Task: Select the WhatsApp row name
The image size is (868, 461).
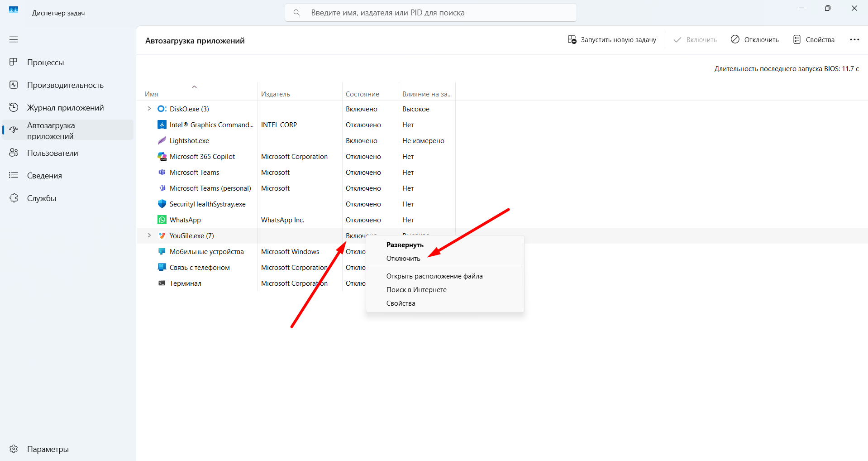Action: [x=185, y=220]
